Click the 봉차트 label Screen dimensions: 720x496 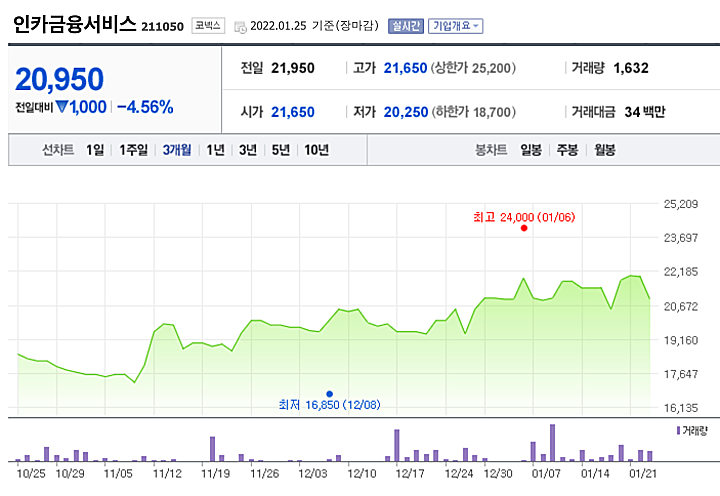tap(491, 150)
